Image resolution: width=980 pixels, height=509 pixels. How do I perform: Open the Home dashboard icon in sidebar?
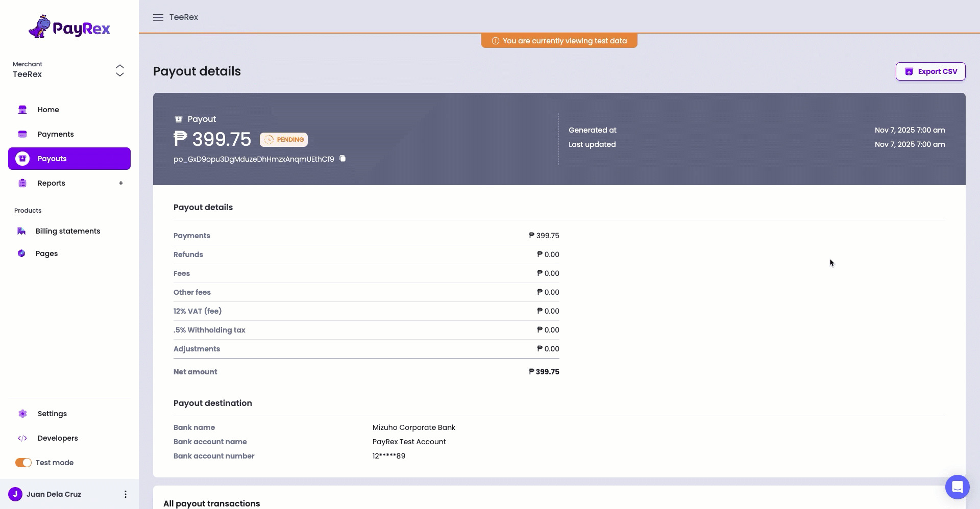(22, 110)
